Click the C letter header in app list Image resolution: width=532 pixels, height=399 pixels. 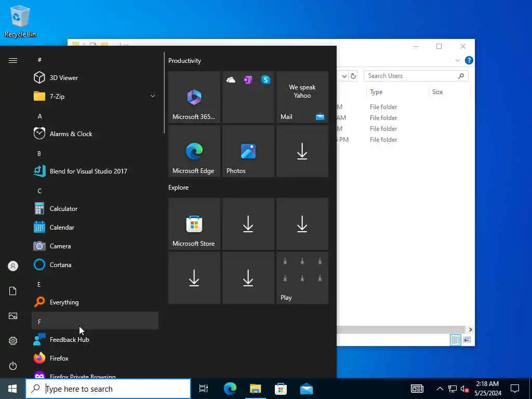pos(95,191)
